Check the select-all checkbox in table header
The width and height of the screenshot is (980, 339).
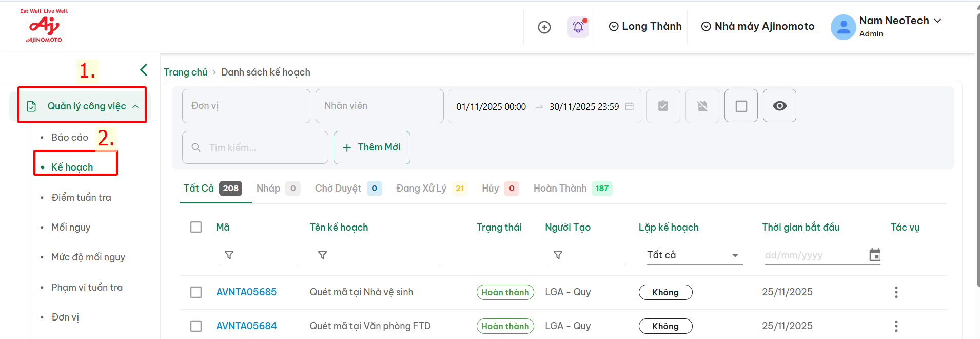(196, 227)
